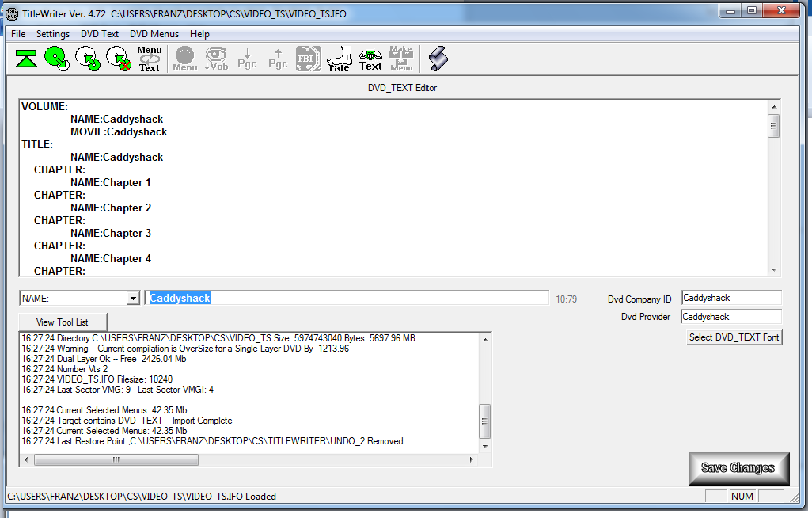
Task: Click the Dvd Provider input field
Action: (x=731, y=317)
